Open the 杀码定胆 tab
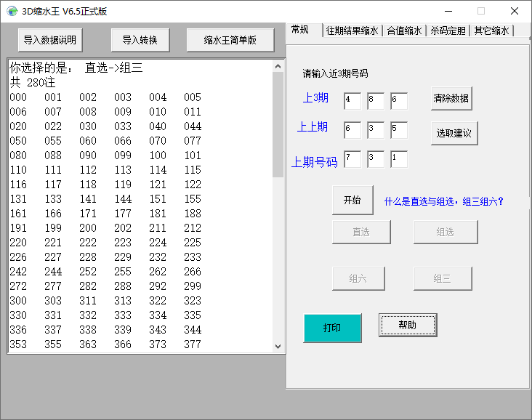 [x=448, y=31]
